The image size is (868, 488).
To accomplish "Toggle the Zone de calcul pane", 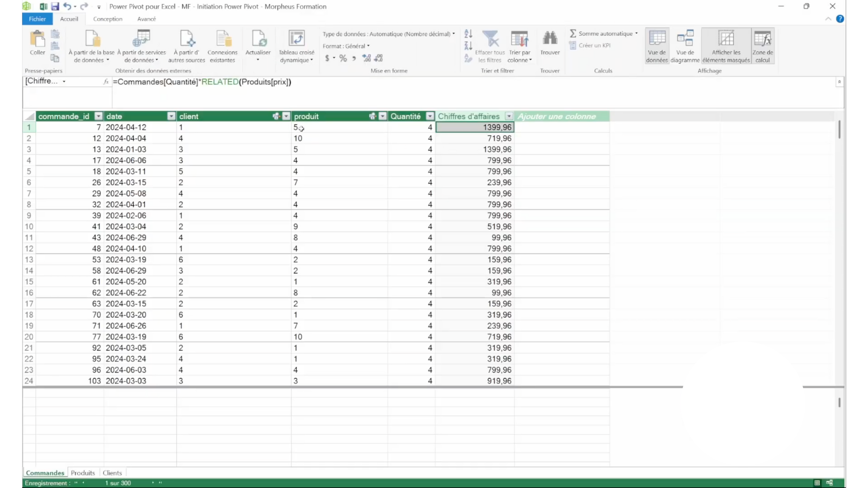I will (x=763, y=45).
